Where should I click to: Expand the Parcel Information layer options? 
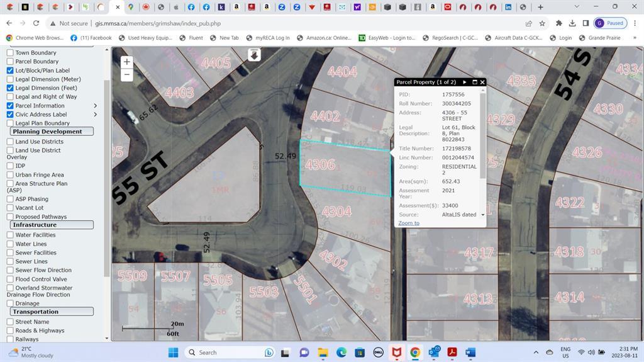[x=96, y=106]
